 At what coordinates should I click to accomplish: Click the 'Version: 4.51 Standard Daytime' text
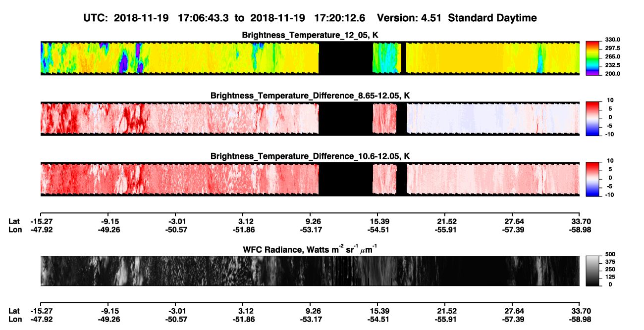tap(457, 18)
